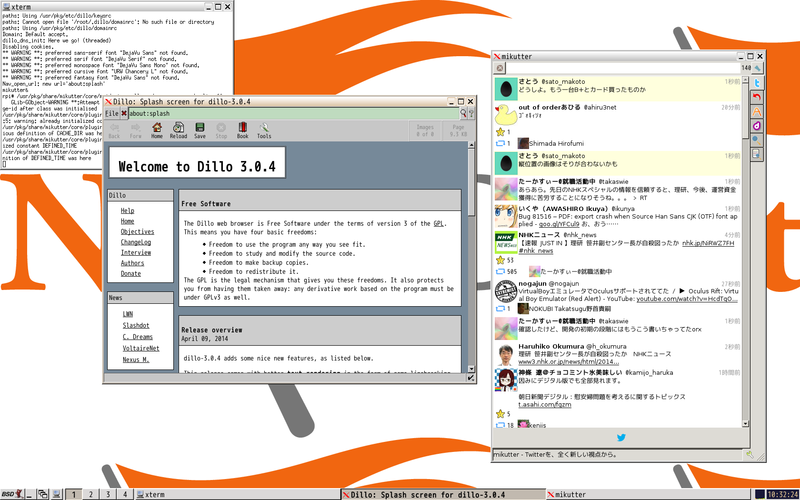Screen dimensions: 800x500
Task: Open the LWN news link
Action: [128, 314]
